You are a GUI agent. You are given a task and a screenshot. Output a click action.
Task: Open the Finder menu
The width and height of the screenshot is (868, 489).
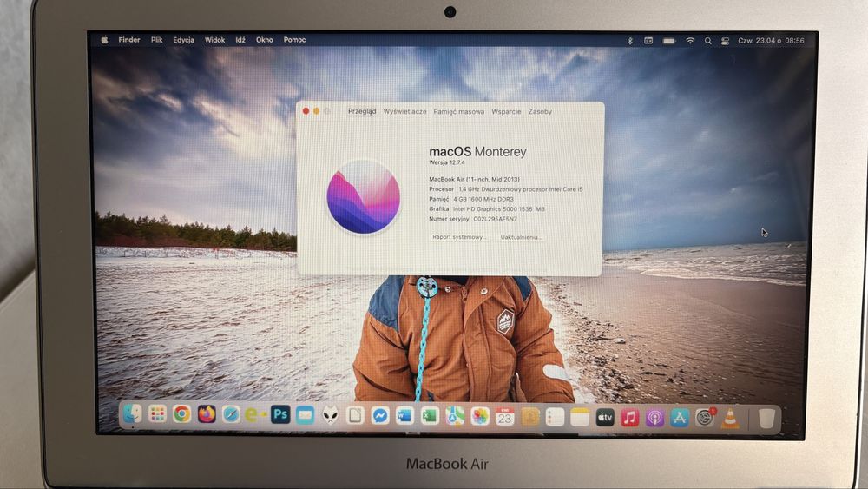click(129, 40)
